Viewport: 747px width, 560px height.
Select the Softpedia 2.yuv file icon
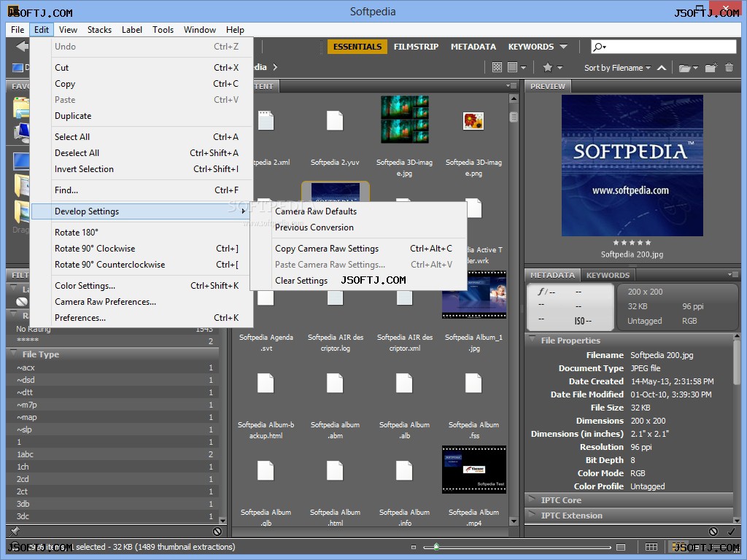click(335, 120)
